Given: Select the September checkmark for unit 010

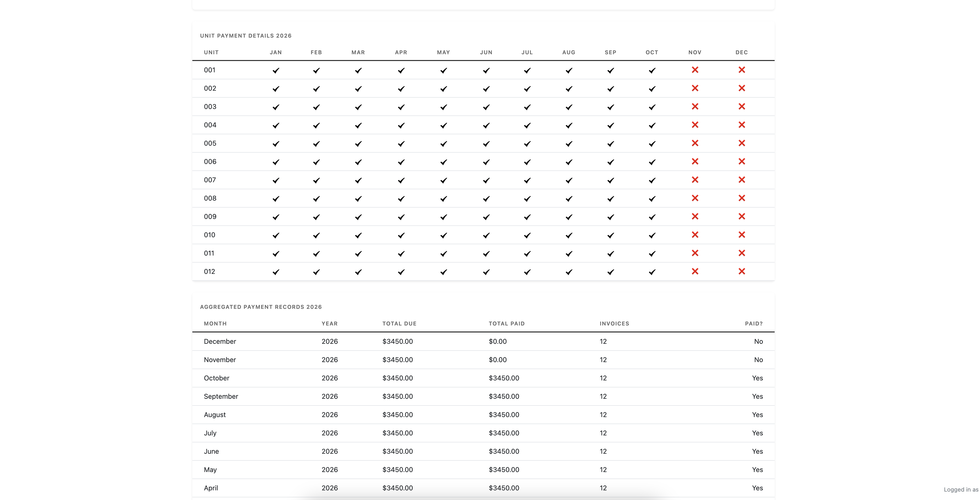Looking at the screenshot, I should [x=610, y=235].
